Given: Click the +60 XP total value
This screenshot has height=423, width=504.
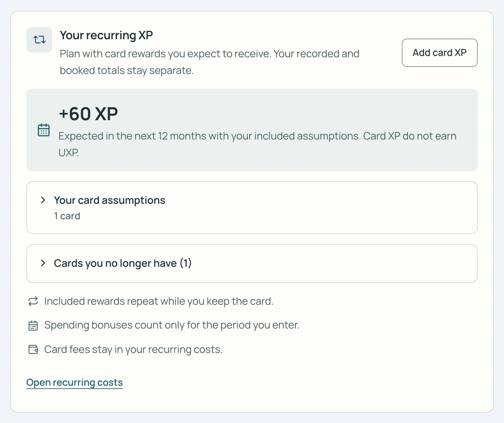Looking at the screenshot, I should click(x=88, y=114).
